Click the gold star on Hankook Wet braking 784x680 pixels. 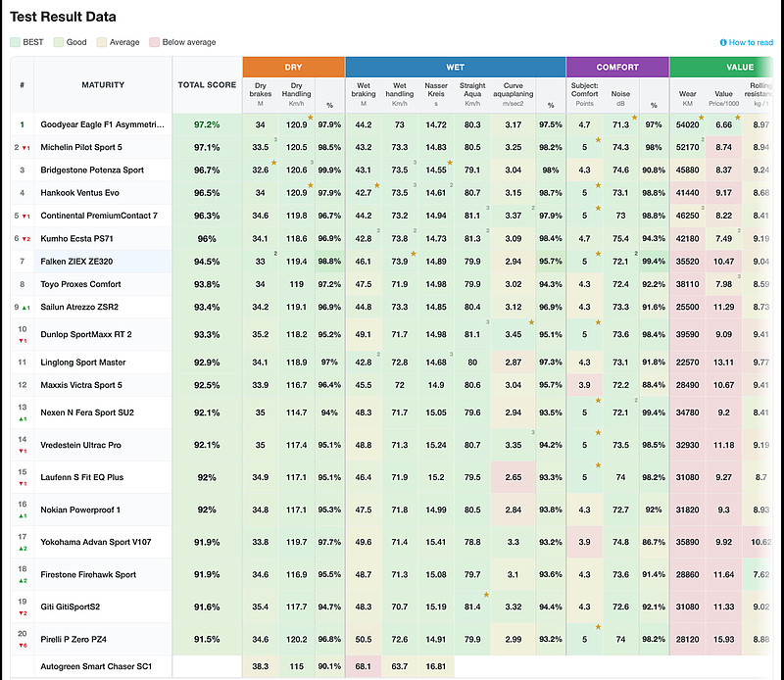[x=377, y=185]
